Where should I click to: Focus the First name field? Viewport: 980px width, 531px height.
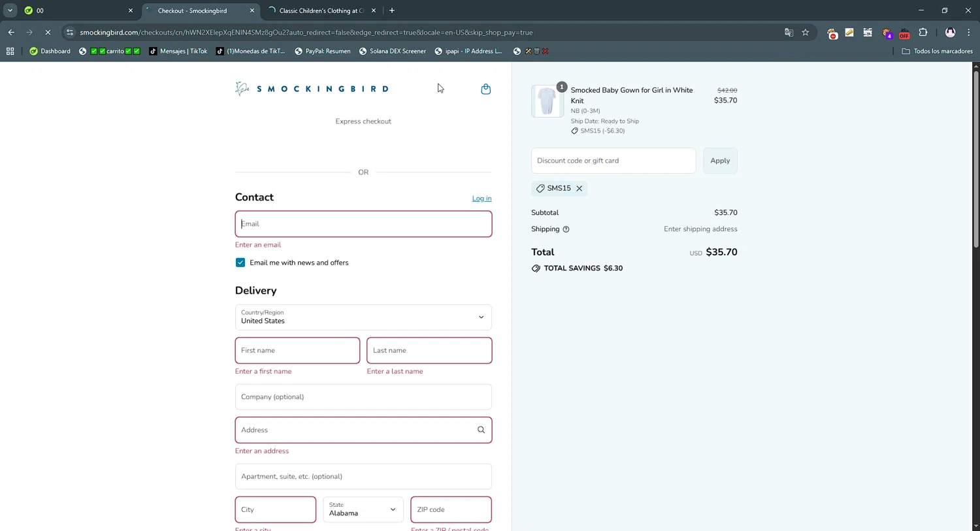tap(297, 351)
